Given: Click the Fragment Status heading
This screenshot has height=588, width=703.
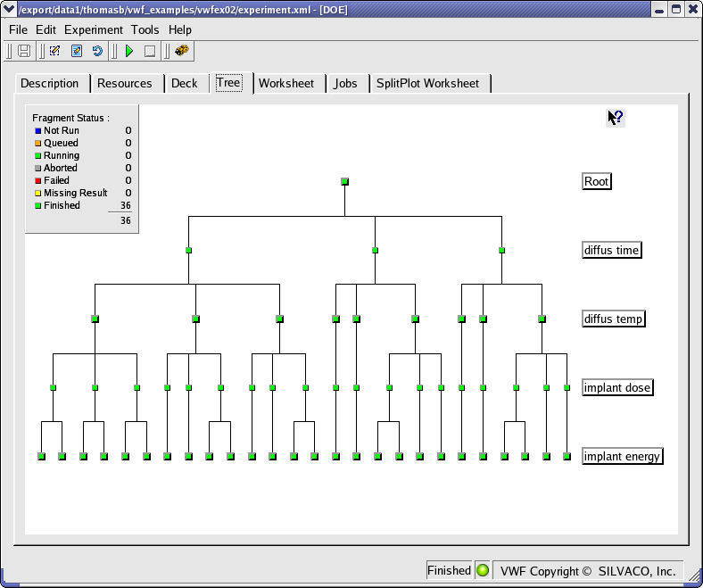Looking at the screenshot, I should click(70, 118).
